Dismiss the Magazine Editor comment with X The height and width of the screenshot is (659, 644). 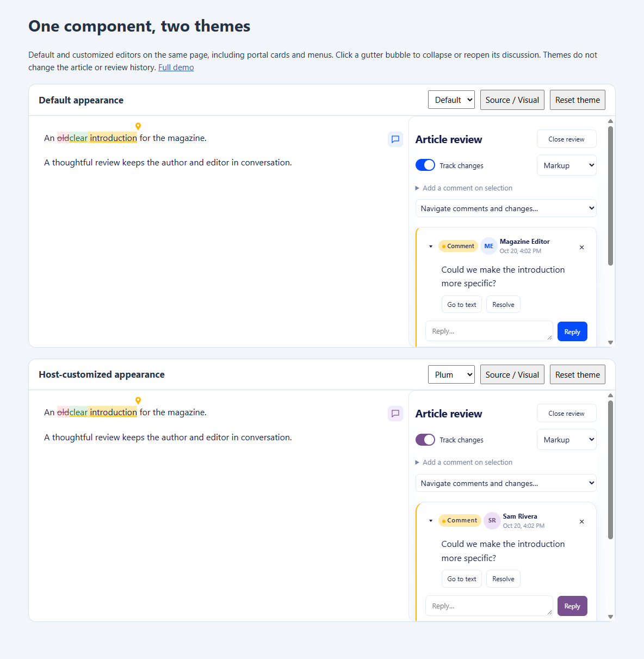(x=581, y=247)
